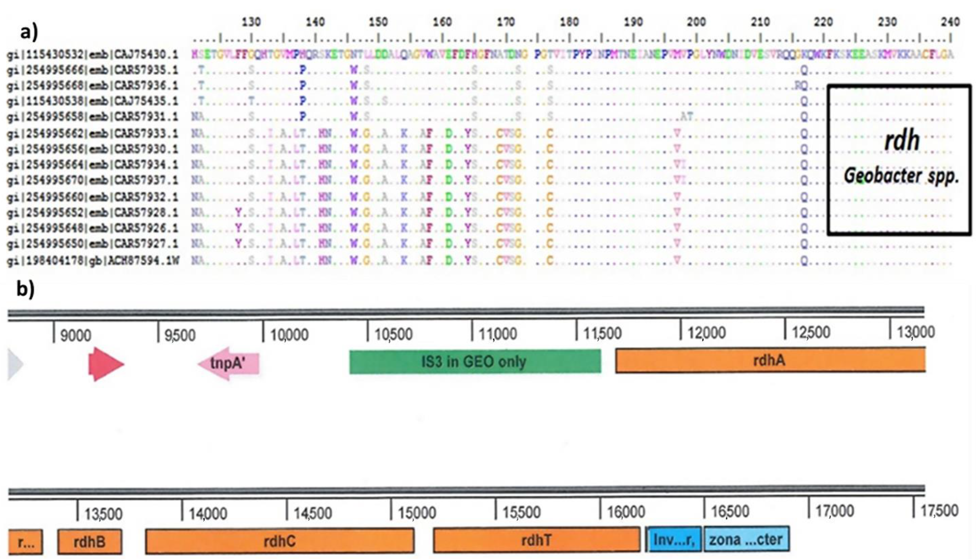Click the rdhB gene box
The height and width of the screenshot is (559, 980).
coord(89,542)
